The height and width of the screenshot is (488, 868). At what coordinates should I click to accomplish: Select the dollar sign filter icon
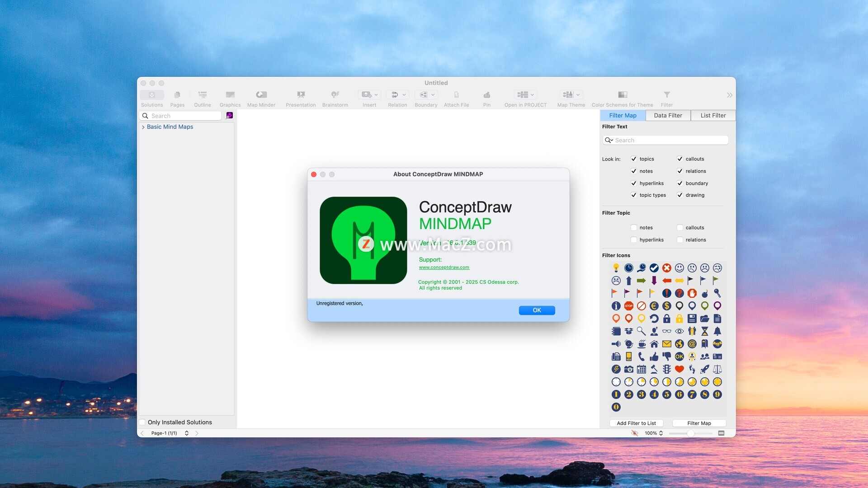[666, 306]
